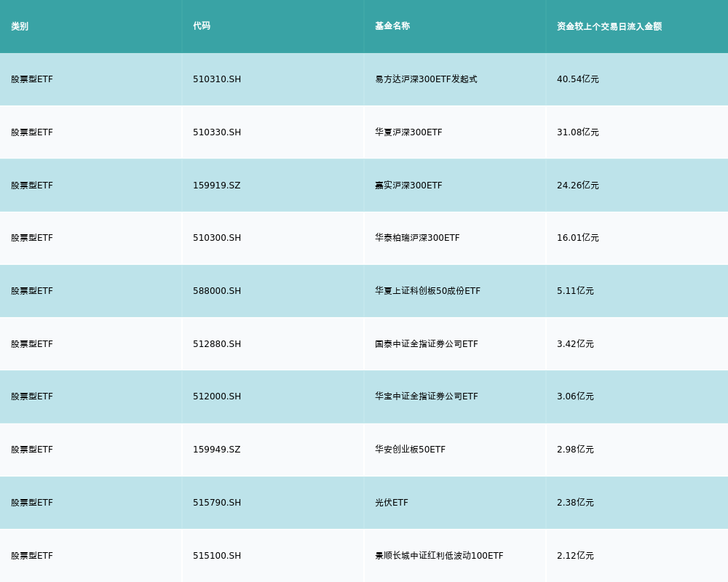
Task: Click fund name 华夏上证科创板50成份ETF
Action: [x=427, y=291]
